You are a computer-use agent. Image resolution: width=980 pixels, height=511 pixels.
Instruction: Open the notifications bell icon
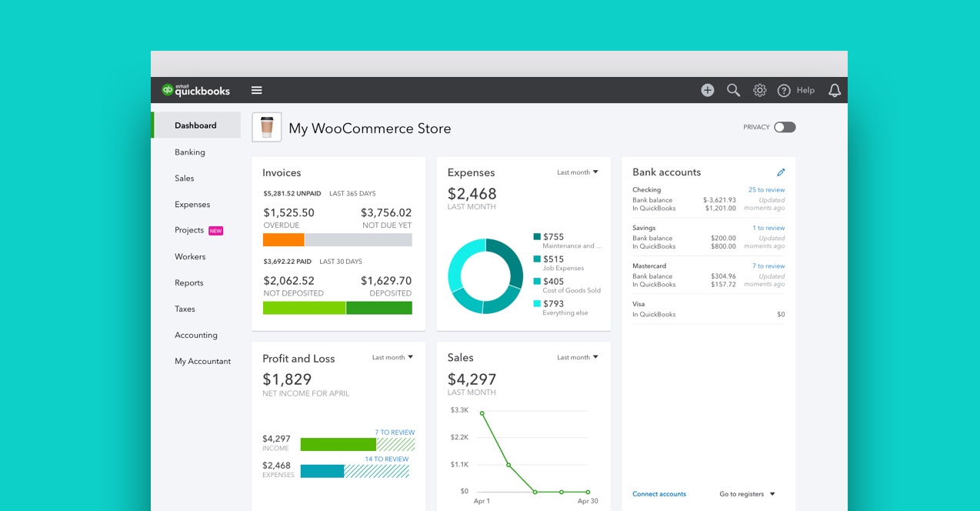coord(835,90)
